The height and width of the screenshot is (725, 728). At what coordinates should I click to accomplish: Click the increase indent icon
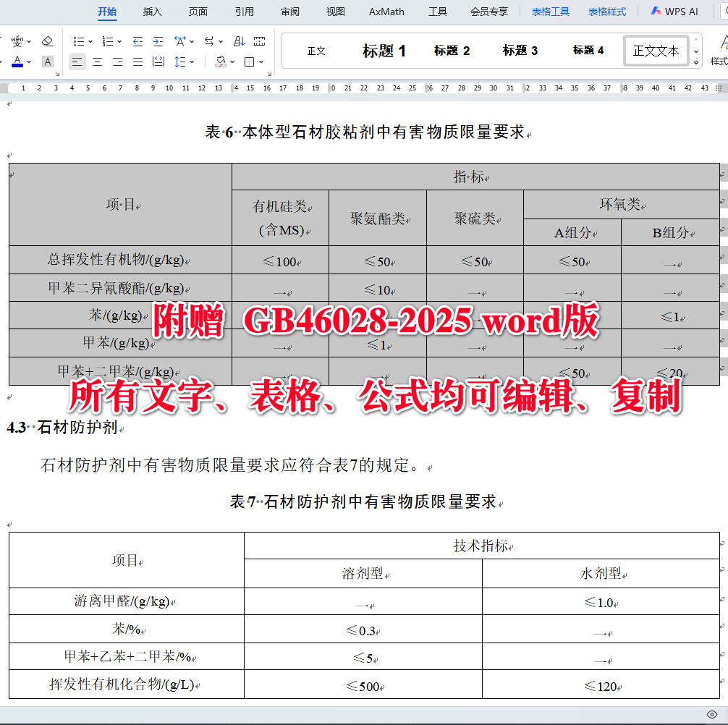pyautogui.click(x=157, y=41)
